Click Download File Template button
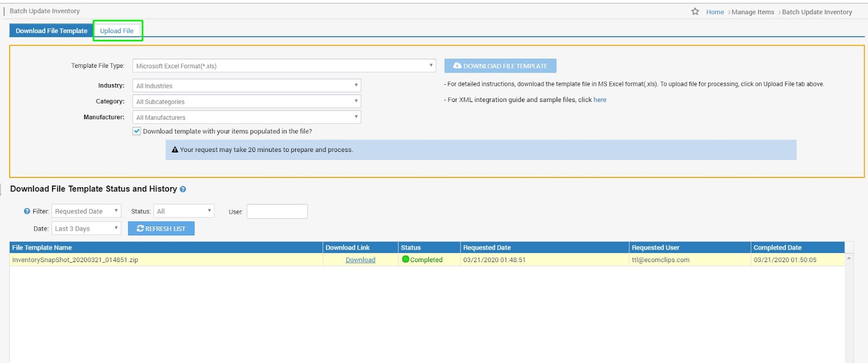The width and height of the screenshot is (868, 363). pyautogui.click(x=500, y=66)
